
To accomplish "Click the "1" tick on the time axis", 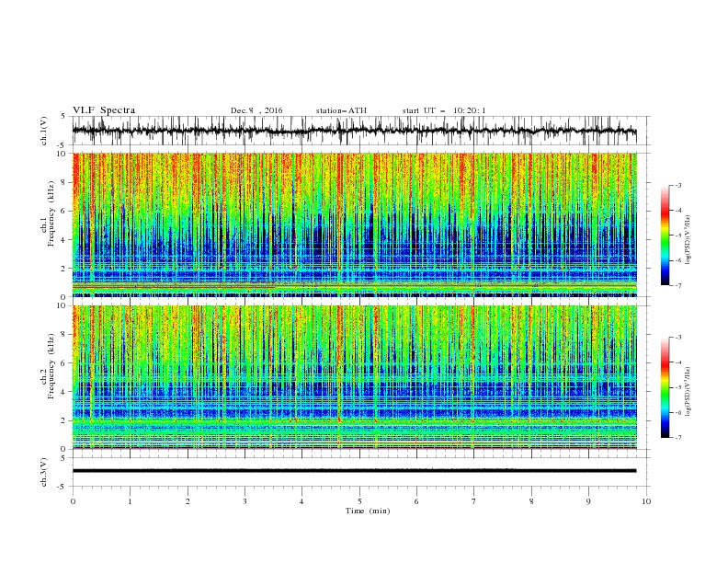I will coord(130,501).
